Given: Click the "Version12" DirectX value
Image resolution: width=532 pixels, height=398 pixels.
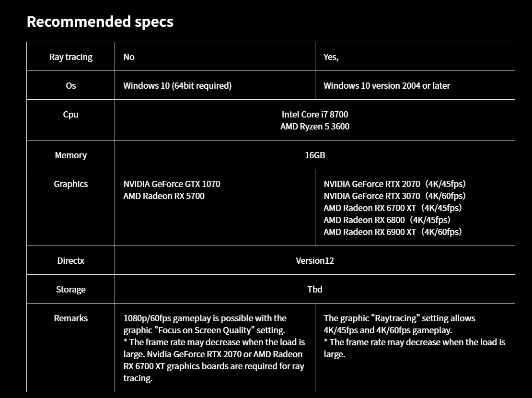Looking at the screenshot, I should [315, 261].
